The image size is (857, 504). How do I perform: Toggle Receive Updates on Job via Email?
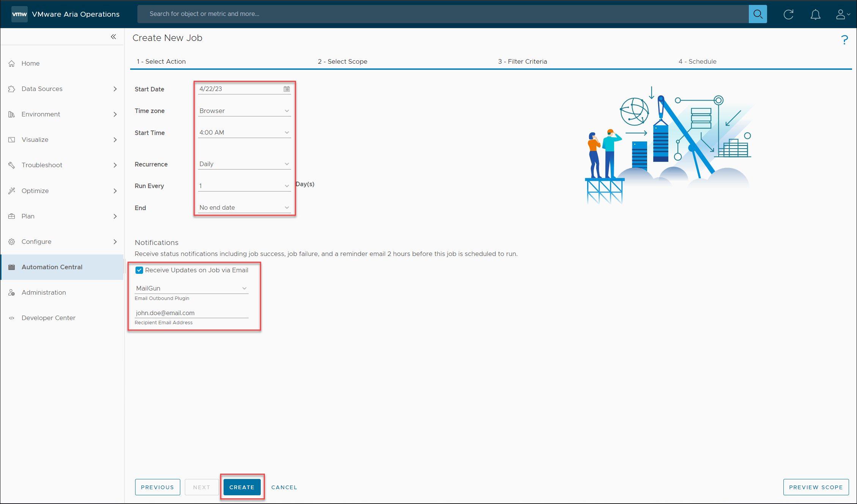click(139, 270)
